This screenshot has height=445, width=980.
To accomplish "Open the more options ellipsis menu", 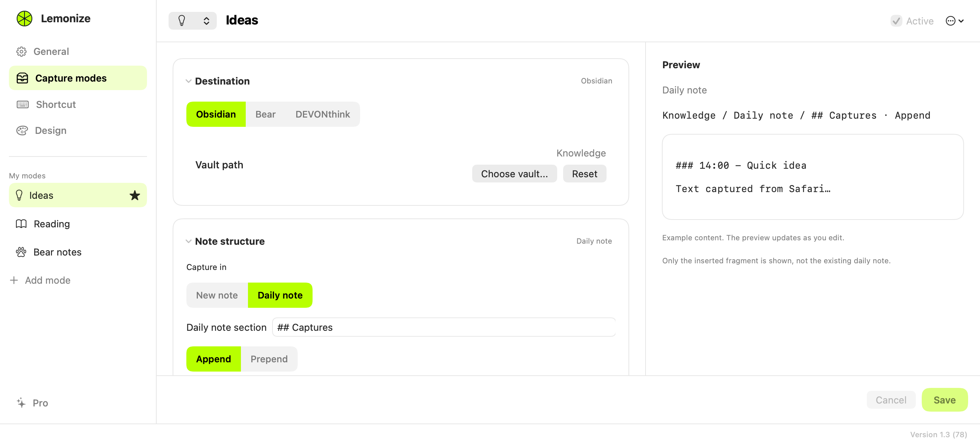I will pyautogui.click(x=954, y=21).
